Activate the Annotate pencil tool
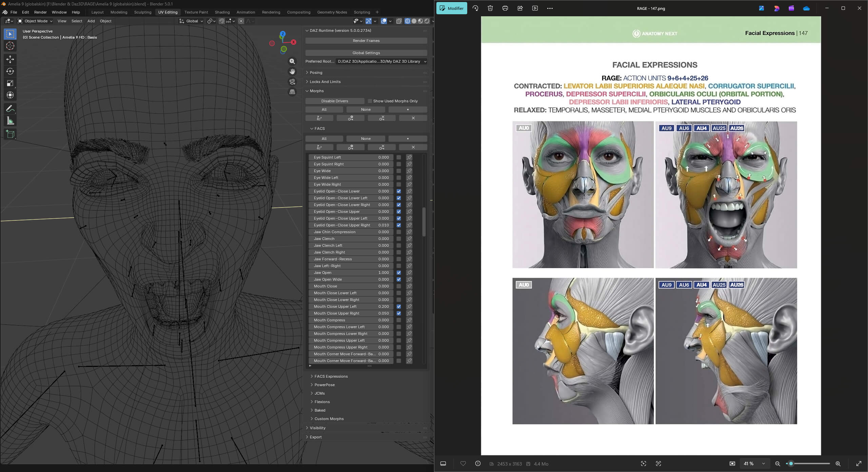 tap(10, 109)
